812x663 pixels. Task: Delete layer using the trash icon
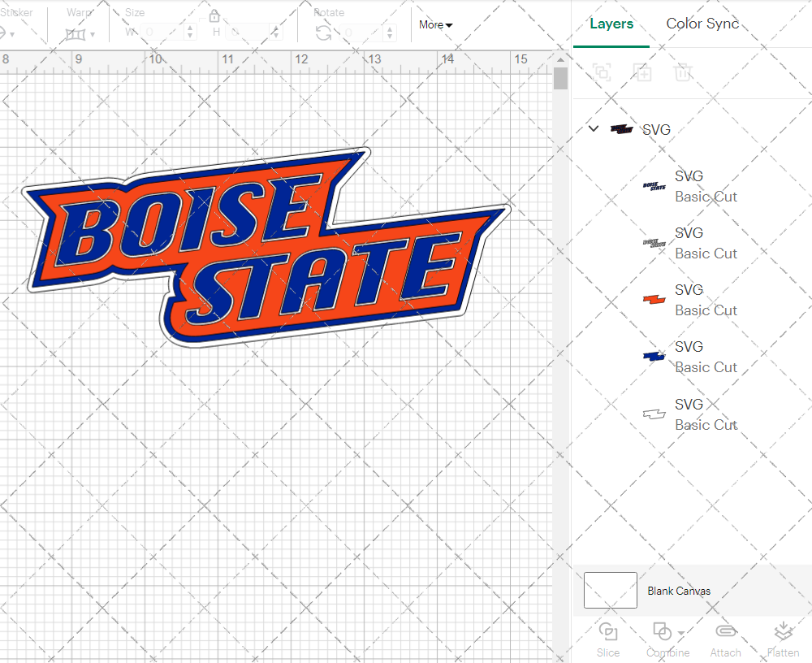[x=683, y=72]
